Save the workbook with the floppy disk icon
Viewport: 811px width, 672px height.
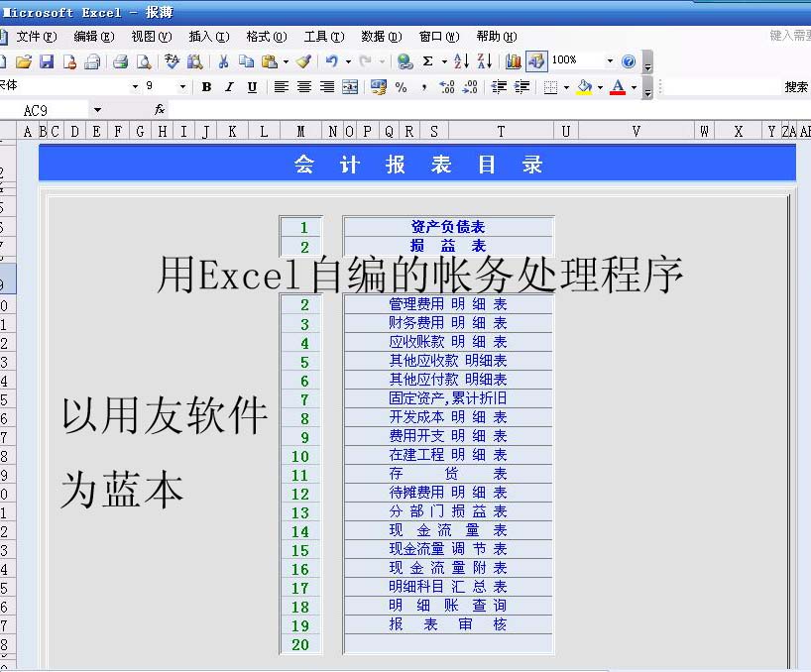(47, 61)
